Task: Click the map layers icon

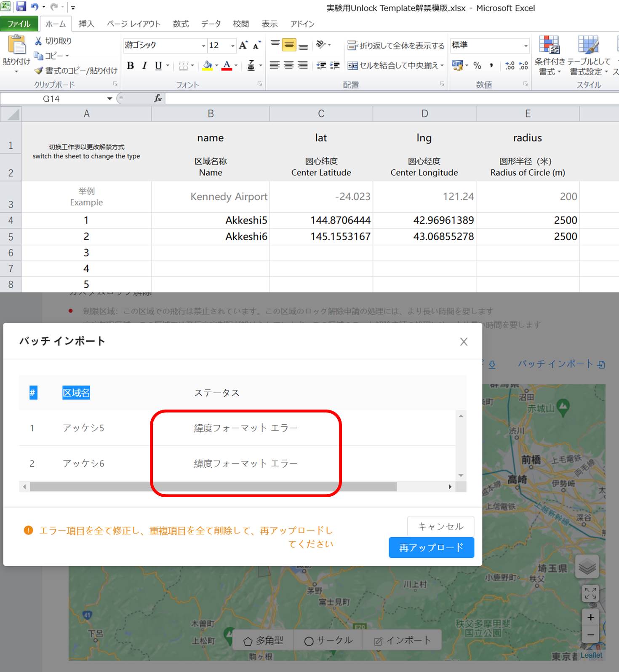Action: [587, 568]
